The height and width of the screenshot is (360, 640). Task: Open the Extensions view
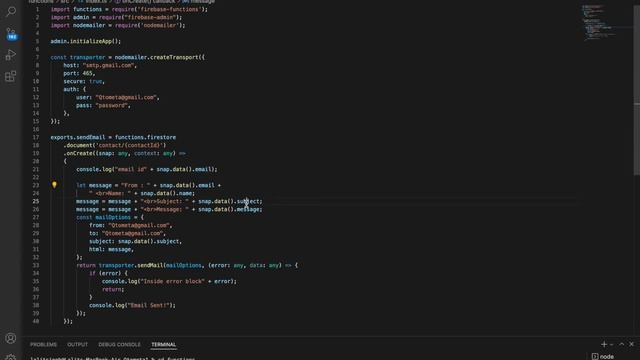coord(11,76)
